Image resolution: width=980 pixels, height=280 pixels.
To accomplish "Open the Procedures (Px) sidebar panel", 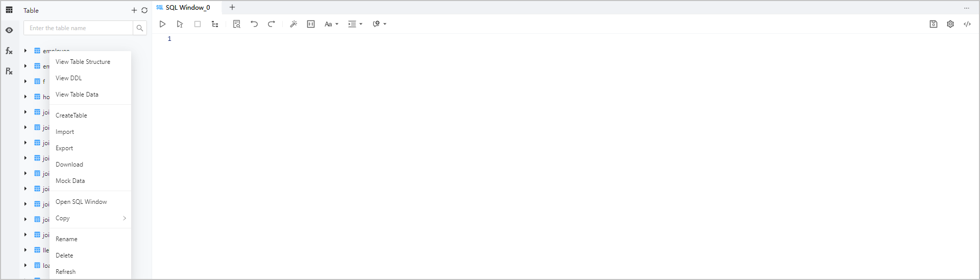I will (9, 71).
